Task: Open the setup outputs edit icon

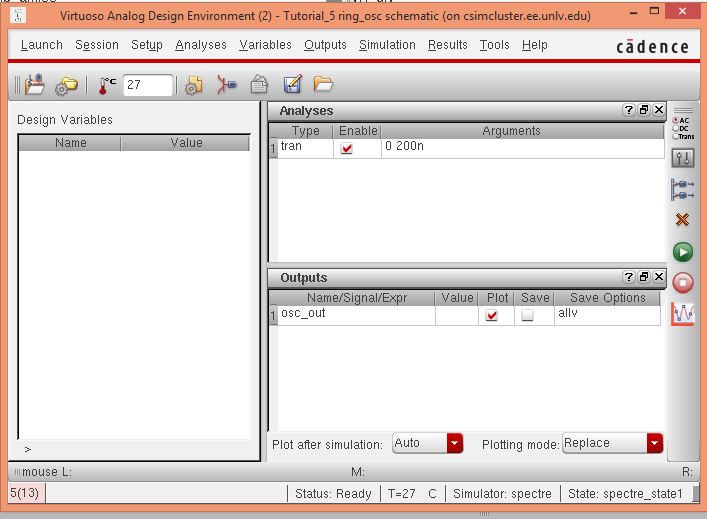Action: coord(292,84)
